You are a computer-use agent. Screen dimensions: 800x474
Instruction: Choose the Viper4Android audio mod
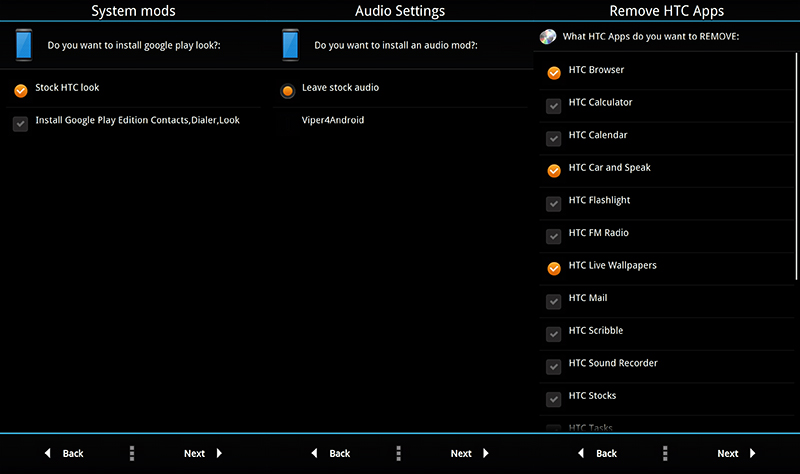tap(333, 120)
